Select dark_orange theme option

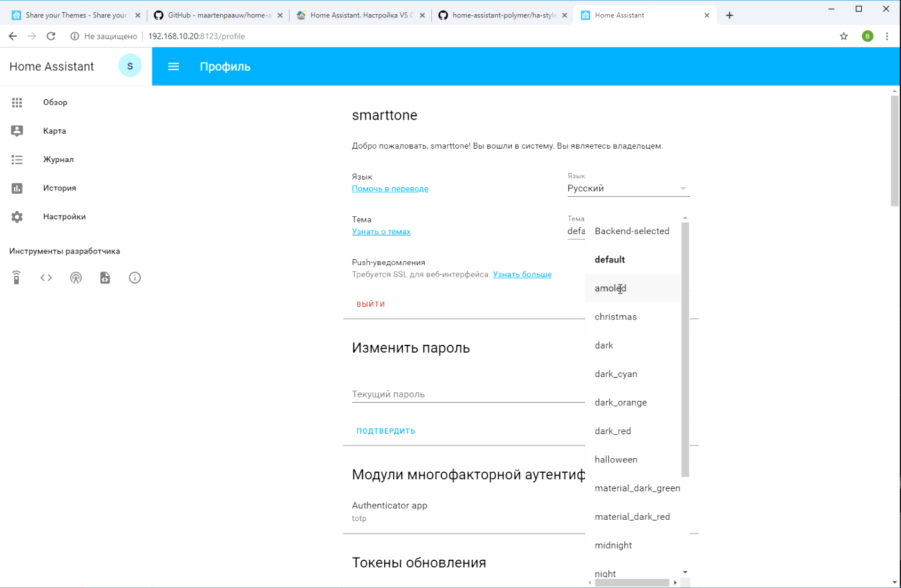632,402
